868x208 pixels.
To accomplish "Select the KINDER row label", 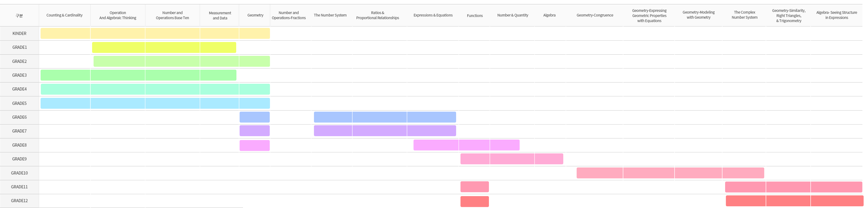I will pyautogui.click(x=19, y=33).
